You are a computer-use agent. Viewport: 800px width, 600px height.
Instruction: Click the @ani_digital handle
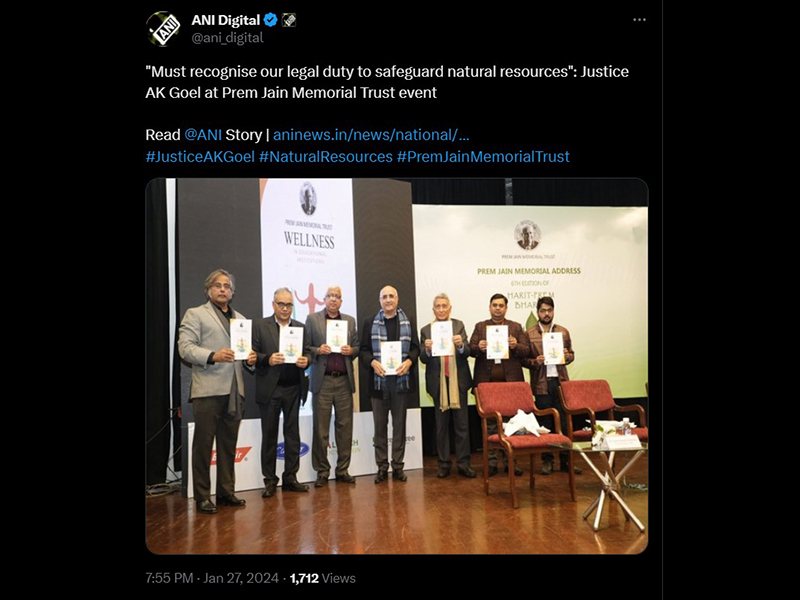pos(228,38)
